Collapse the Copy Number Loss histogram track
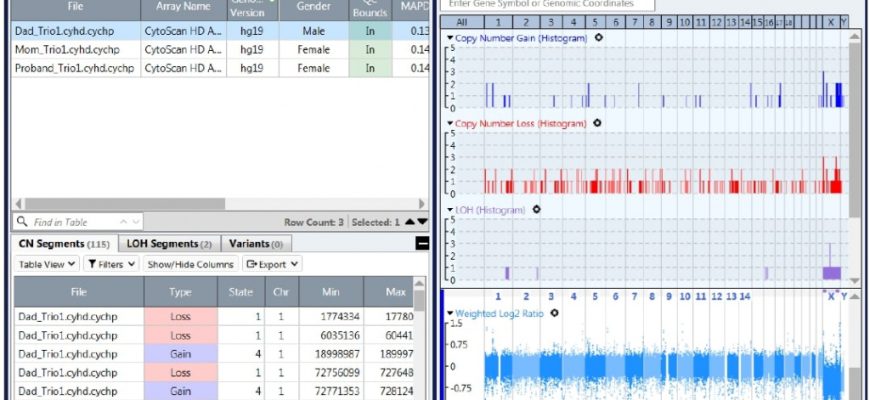 pos(450,123)
